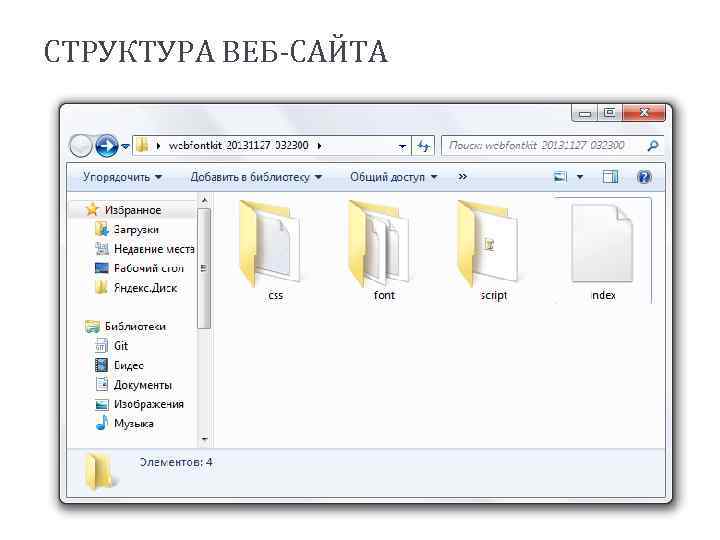720x540 pixels.
Task: Open Загрузки in favorites
Action: [x=136, y=230]
